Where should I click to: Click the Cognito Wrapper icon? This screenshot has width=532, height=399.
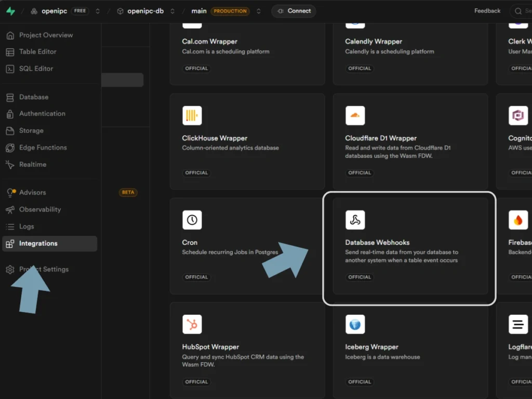pos(518,116)
